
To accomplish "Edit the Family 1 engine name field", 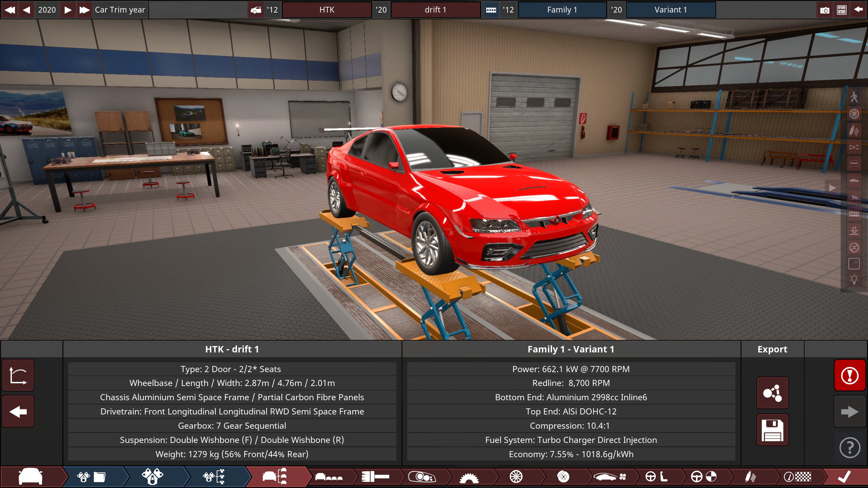I will coord(562,10).
